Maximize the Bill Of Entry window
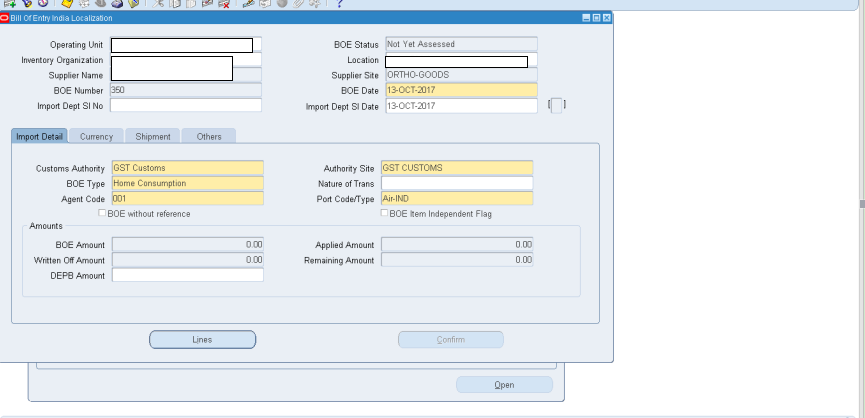 coord(596,18)
